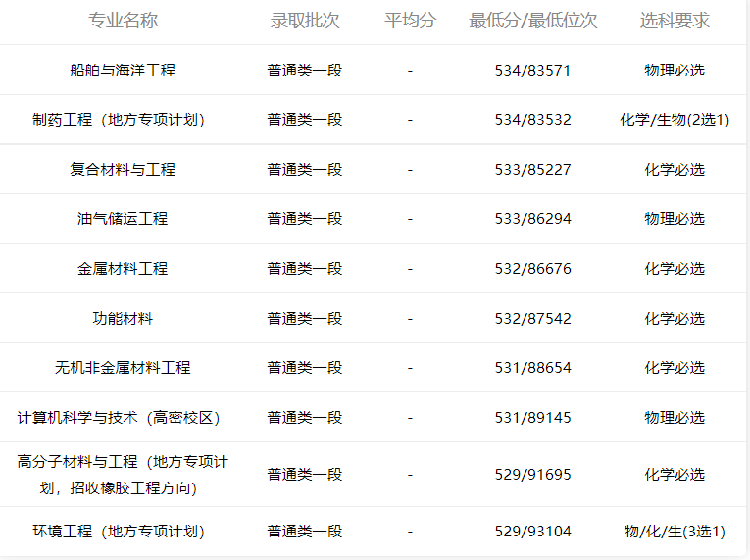Click score cell 534/83532
The image size is (750, 560).
click(x=533, y=120)
